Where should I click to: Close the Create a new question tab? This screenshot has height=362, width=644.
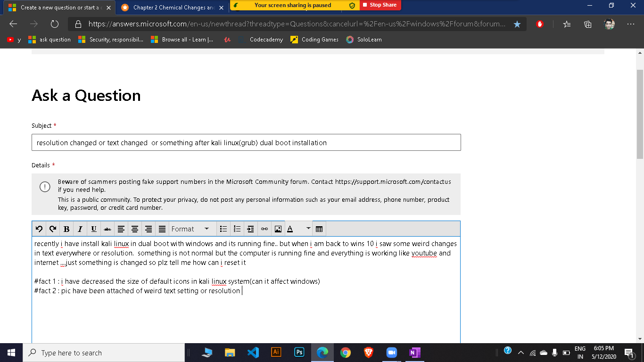[109, 8]
